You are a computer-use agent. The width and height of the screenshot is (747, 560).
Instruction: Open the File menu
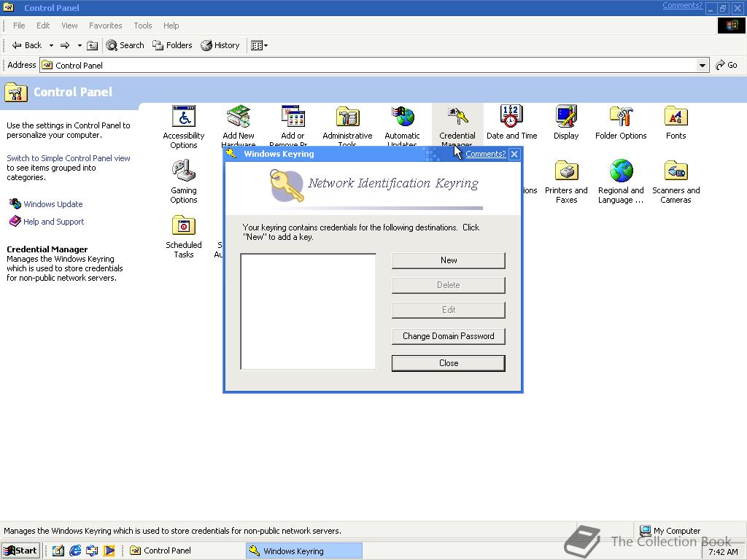[x=19, y=26]
